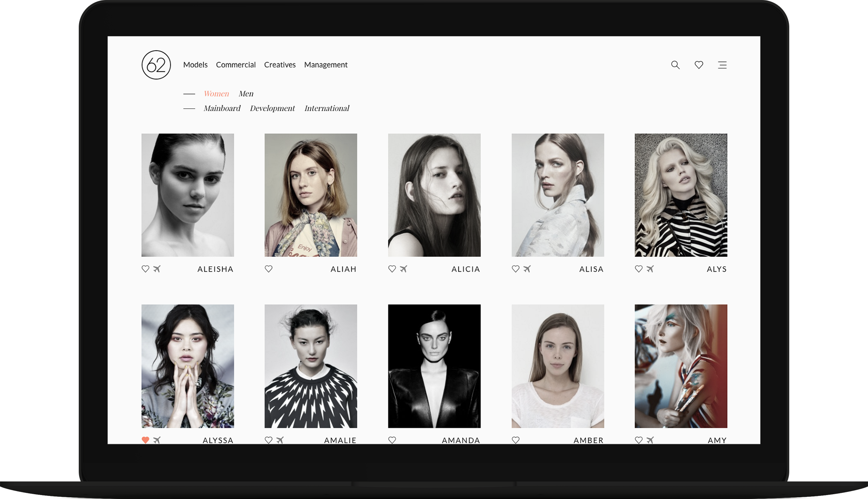
Task: Open favorites heart icon in header
Action: tap(699, 65)
